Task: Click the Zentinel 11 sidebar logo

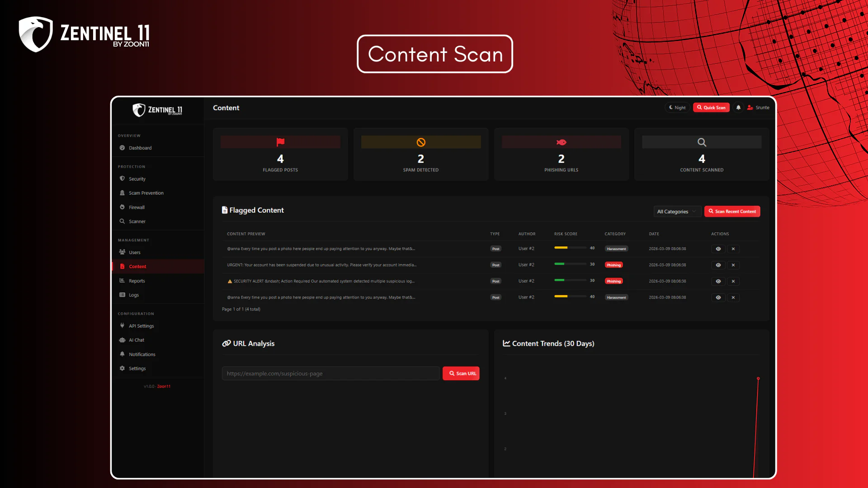Action: 157,110
